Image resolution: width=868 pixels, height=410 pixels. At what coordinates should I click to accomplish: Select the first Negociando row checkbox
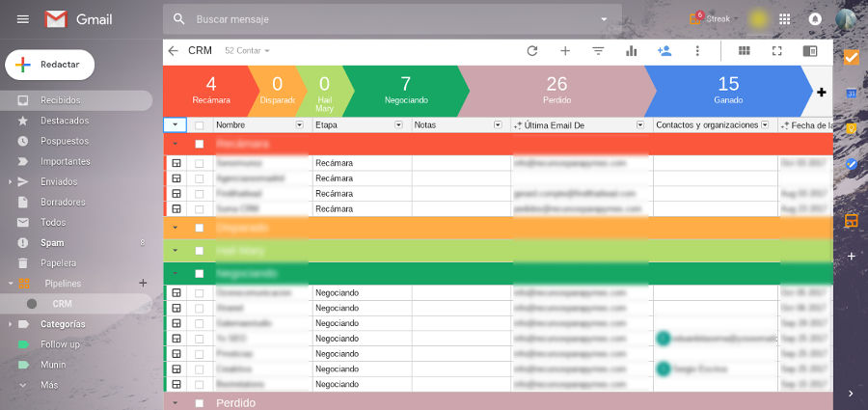coord(200,293)
